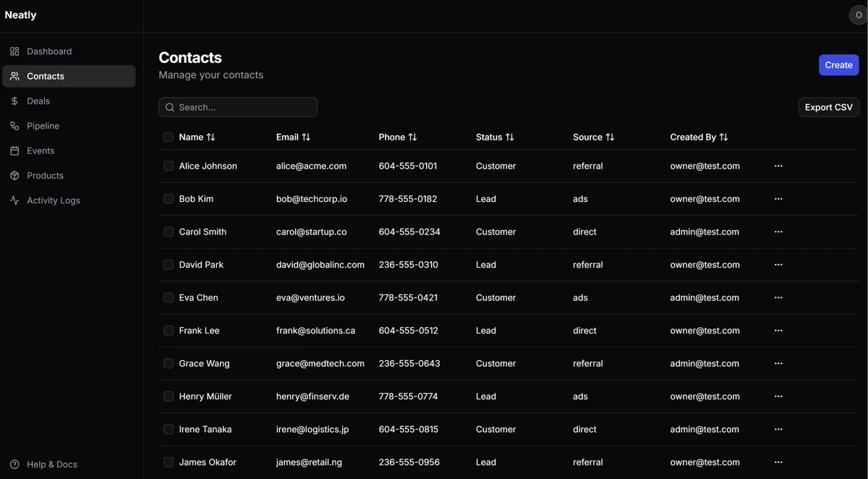Screen dimensions: 868x479
Task: Sort by Name column arrows icon
Action: [210, 137]
